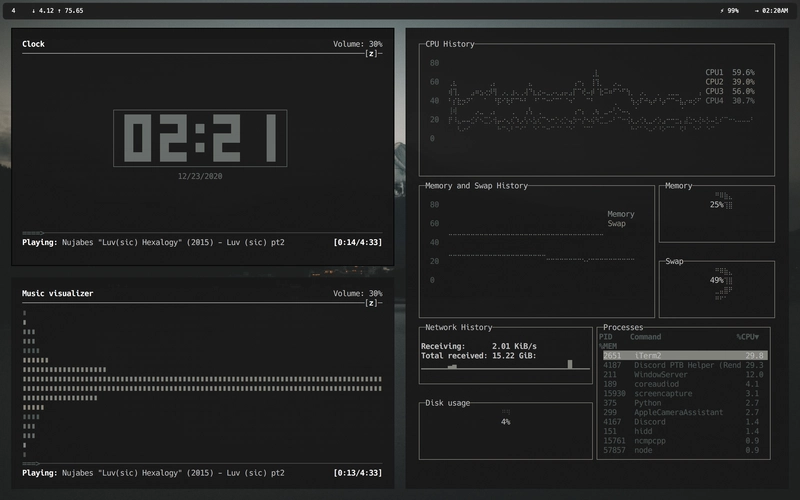Click the Disk usage 4% gauge
Screen dimensions: 800x500
click(x=505, y=418)
